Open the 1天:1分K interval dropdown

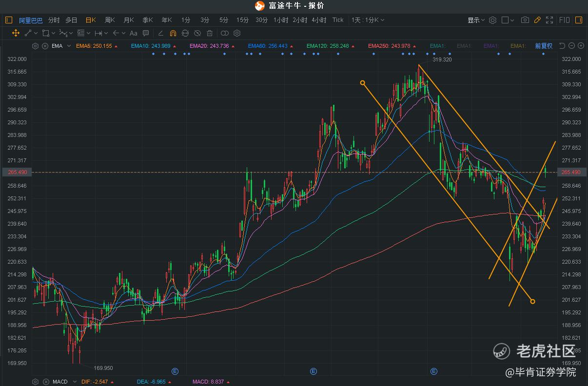pyautogui.click(x=368, y=20)
